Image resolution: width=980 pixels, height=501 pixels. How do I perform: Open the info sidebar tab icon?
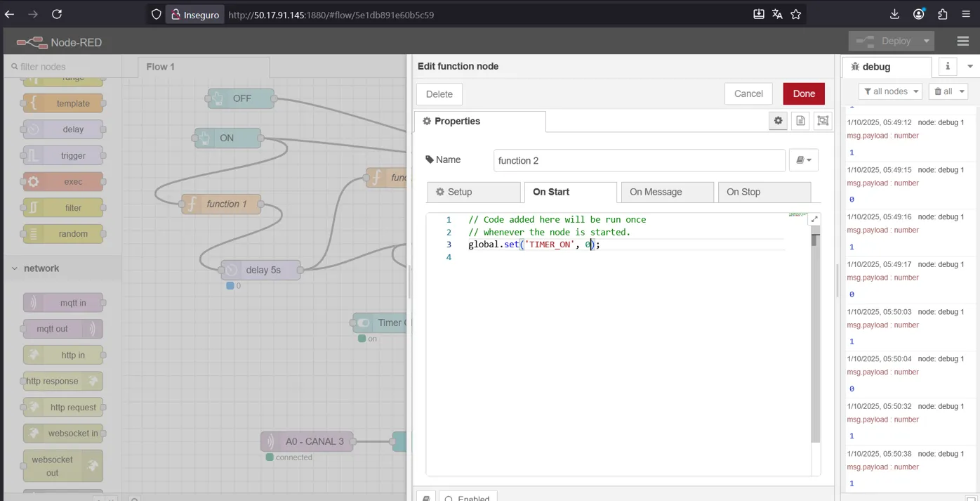pyautogui.click(x=948, y=66)
